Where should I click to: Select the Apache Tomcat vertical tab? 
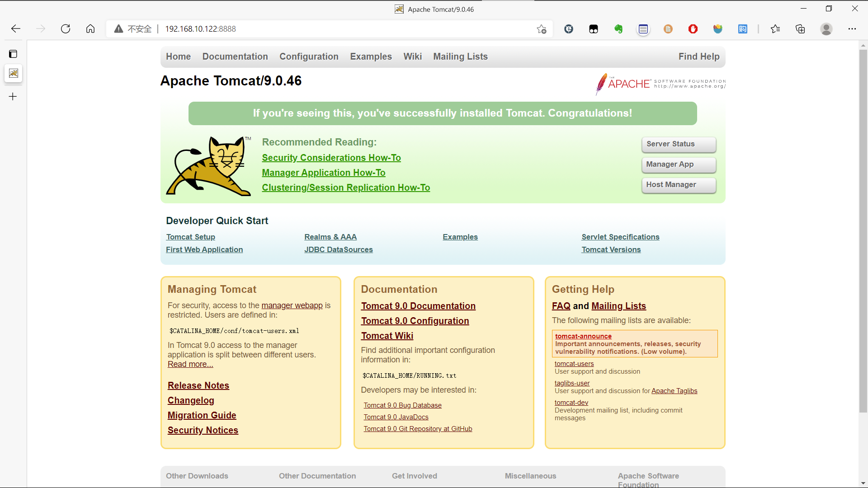[14, 73]
